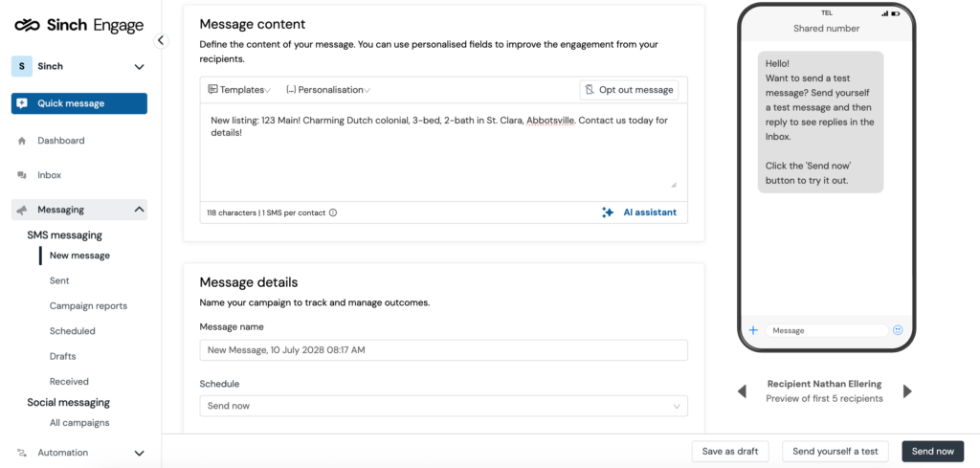Viewport: 980px width, 468px height.
Task: Expand the Automation sidebar section
Action: 79,453
